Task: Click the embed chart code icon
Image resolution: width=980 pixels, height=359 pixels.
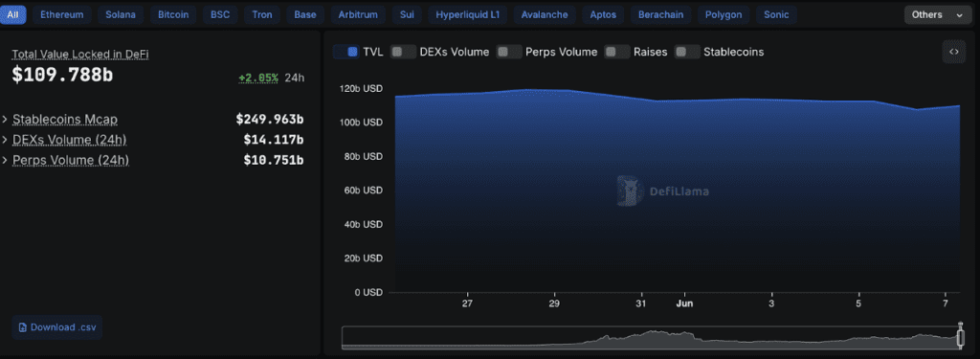Action: [x=954, y=52]
